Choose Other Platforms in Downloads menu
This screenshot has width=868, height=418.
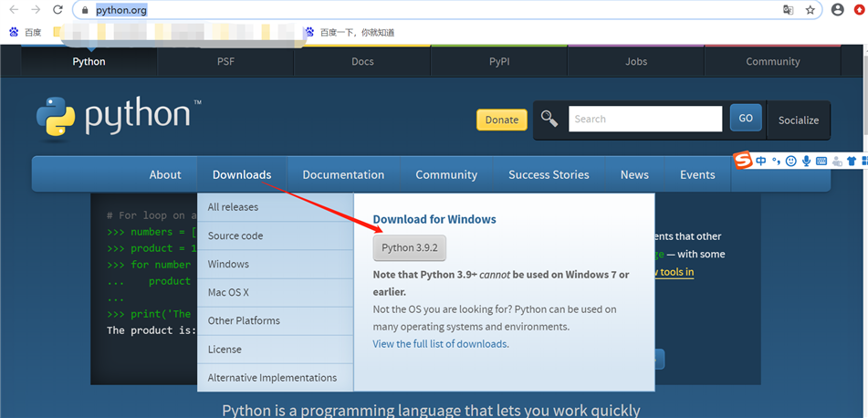(275, 320)
